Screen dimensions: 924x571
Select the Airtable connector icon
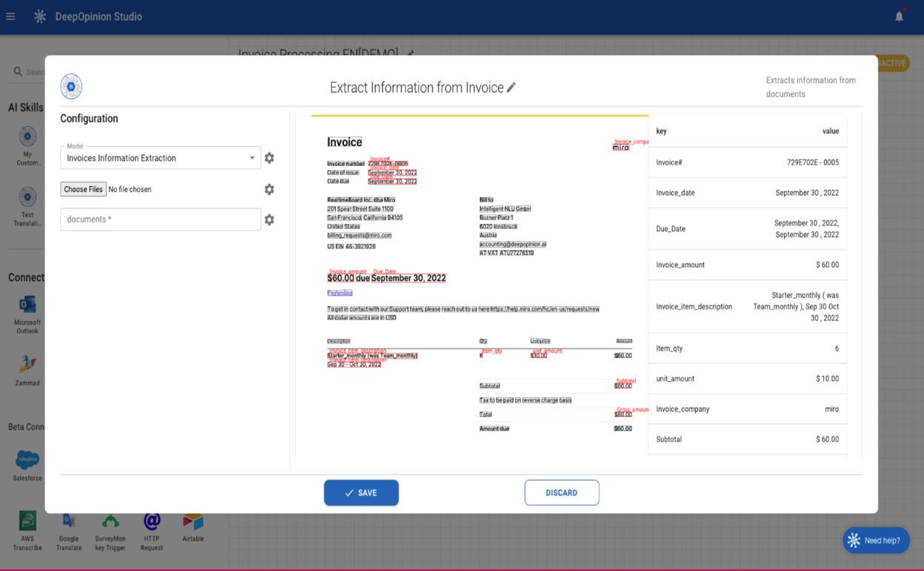click(x=193, y=521)
